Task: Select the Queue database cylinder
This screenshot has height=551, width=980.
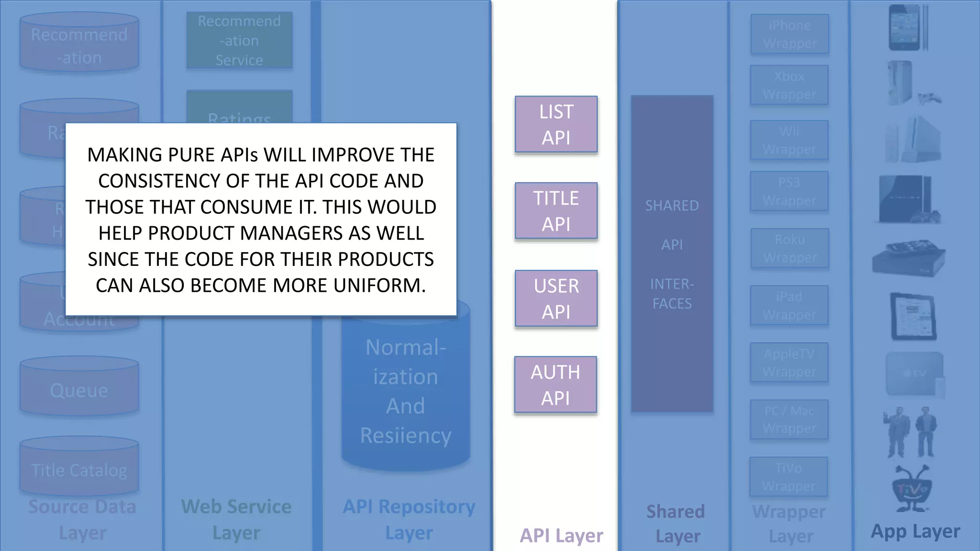Action: (x=79, y=386)
